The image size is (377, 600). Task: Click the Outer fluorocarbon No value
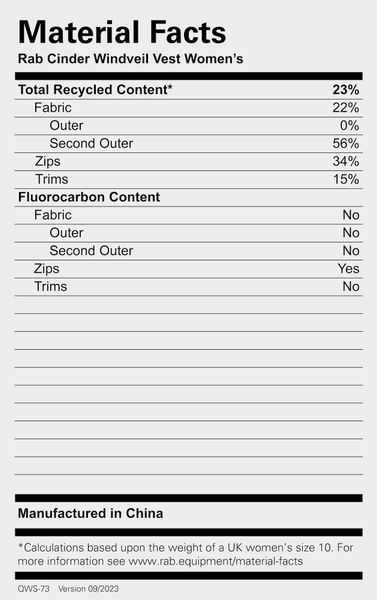click(x=351, y=233)
